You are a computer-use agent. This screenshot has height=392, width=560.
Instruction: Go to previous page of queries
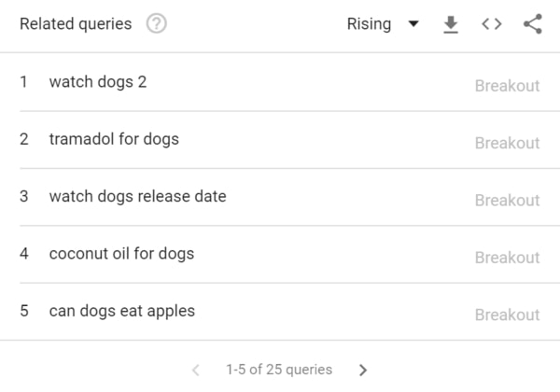(x=196, y=370)
